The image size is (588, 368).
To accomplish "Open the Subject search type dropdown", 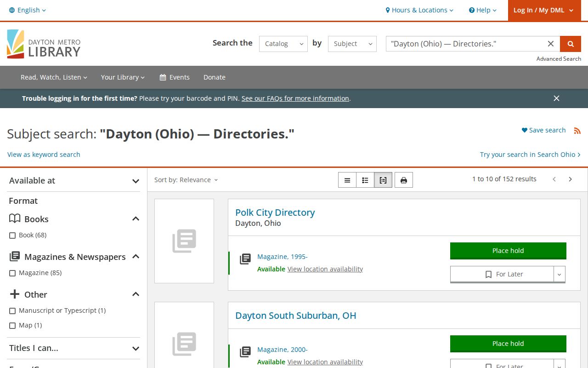I will pyautogui.click(x=352, y=44).
